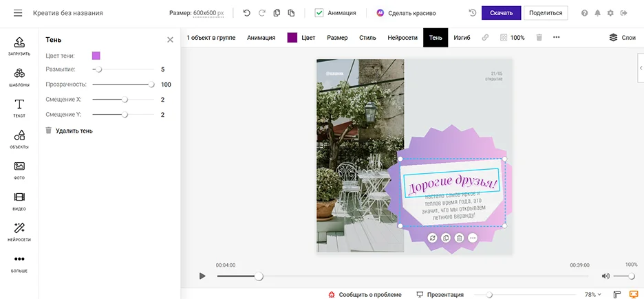Open version history clock icon
The image size is (644, 299).
[x=472, y=13]
